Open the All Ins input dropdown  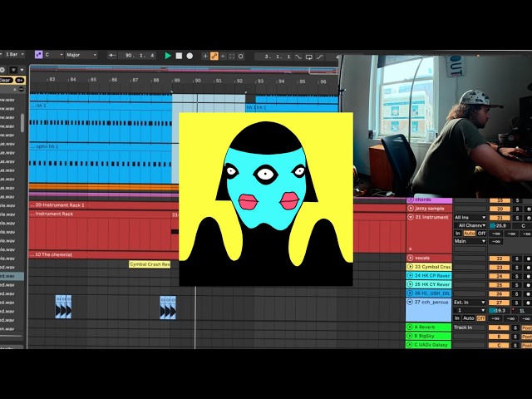pyautogui.click(x=470, y=218)
